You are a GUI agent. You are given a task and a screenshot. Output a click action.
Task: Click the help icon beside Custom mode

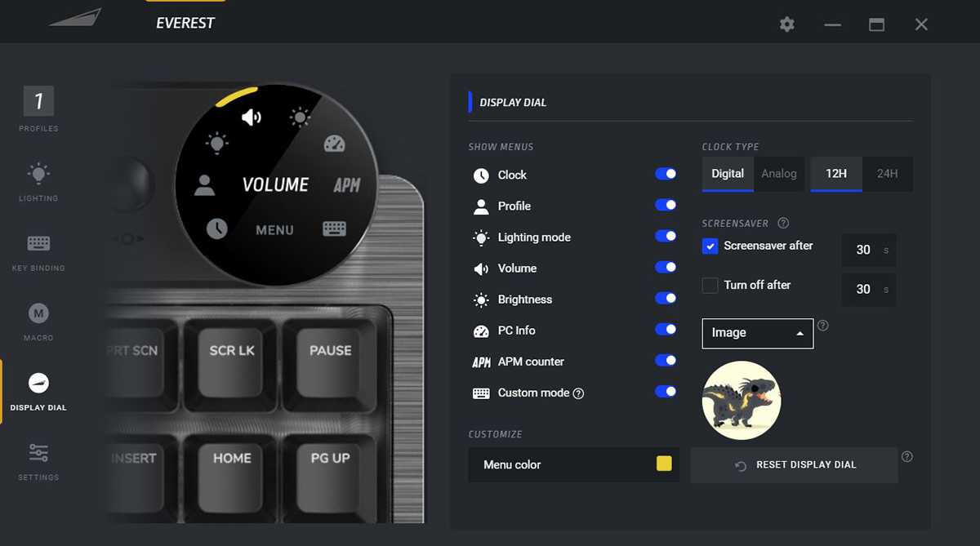pos(578,393)
